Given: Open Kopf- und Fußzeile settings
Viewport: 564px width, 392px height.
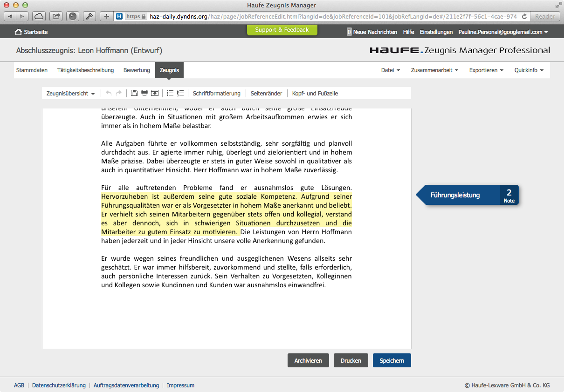Looking at the screenshot, I should (315, 94).
